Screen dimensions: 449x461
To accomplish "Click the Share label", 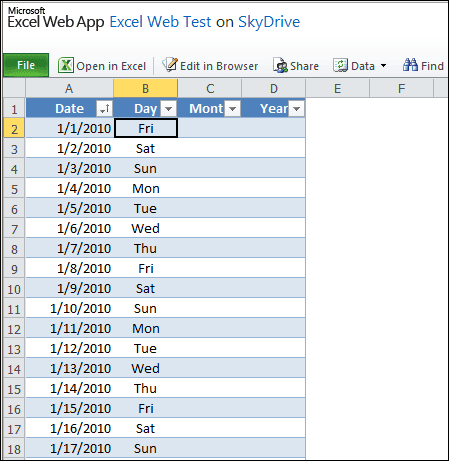I will coord(304,66).
